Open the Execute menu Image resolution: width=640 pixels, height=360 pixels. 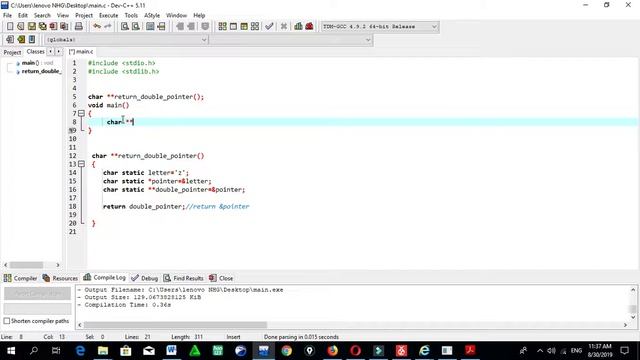pos(109,16)
